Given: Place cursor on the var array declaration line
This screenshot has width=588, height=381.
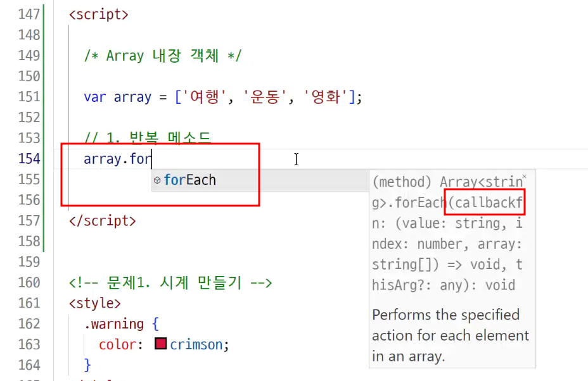Looking at the screenshot, I should [223, 97].
